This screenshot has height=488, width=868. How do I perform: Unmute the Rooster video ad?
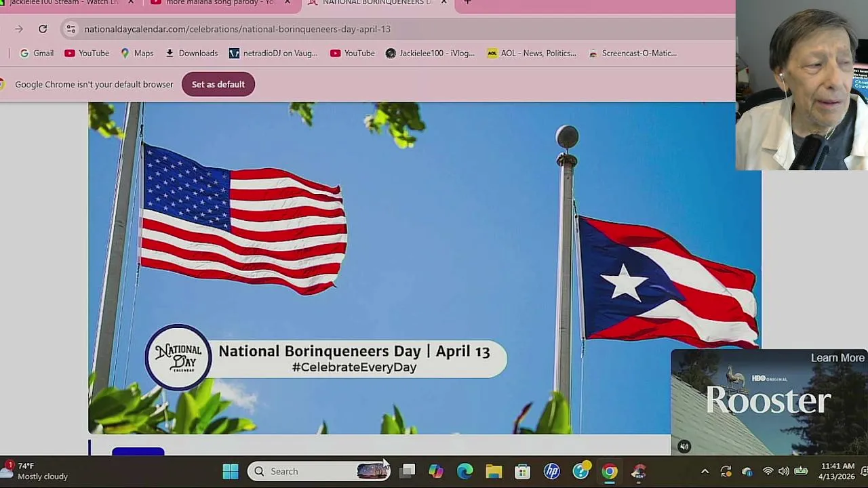tap(684, 447)
